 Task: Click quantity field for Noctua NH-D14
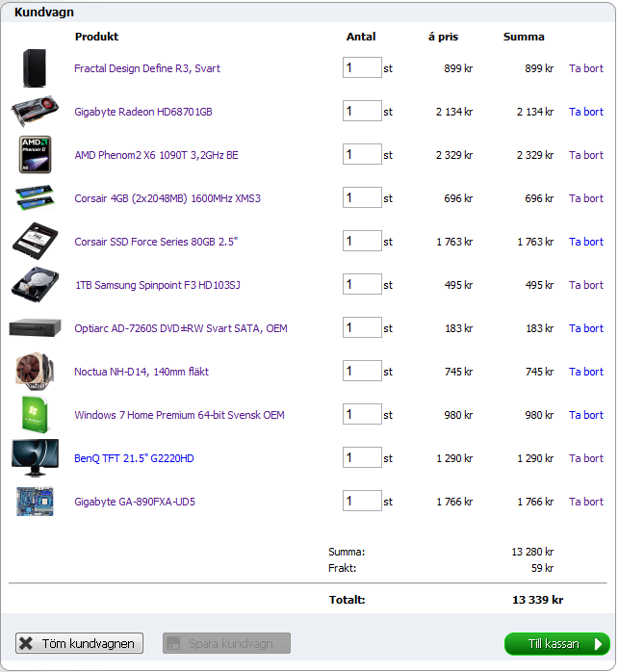pos(362,372)
